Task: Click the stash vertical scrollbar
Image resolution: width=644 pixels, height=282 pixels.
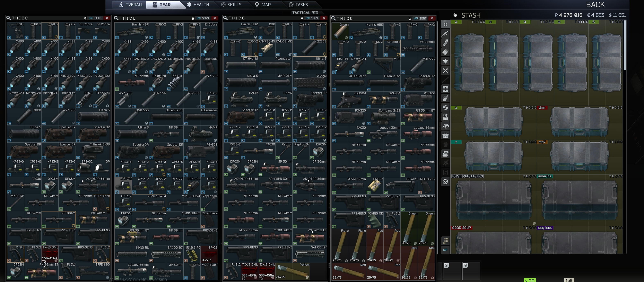Action: pyautogui.click(x=625, y=45)
